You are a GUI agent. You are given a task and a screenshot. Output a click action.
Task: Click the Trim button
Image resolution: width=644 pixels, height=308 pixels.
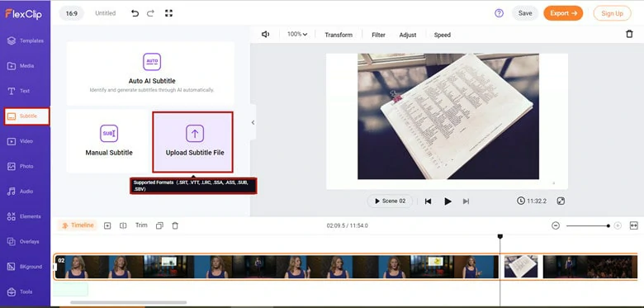(141, 225)
